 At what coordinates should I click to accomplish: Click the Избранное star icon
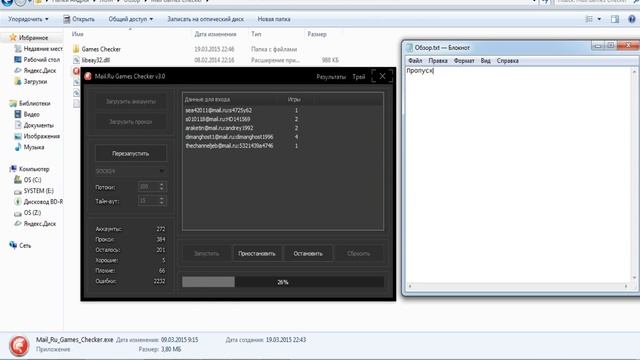click(13, 38)
